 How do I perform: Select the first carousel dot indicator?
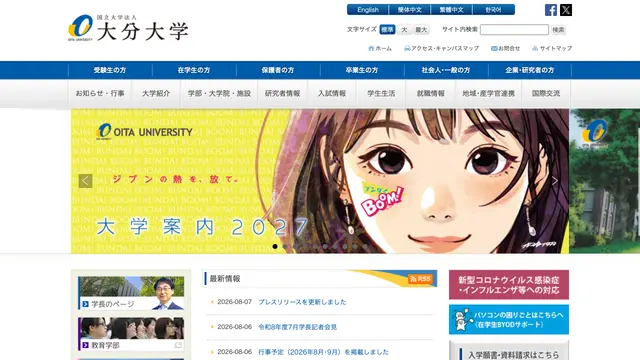[275, 247]
